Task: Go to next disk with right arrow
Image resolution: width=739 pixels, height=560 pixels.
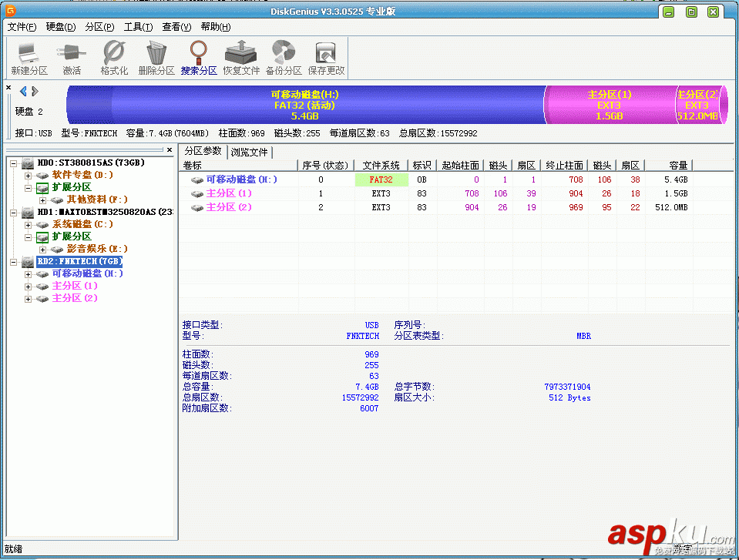Action: 35,91
